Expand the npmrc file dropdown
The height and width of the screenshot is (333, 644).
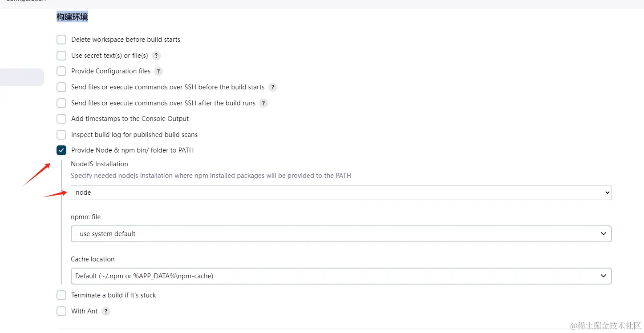[341, 234]
